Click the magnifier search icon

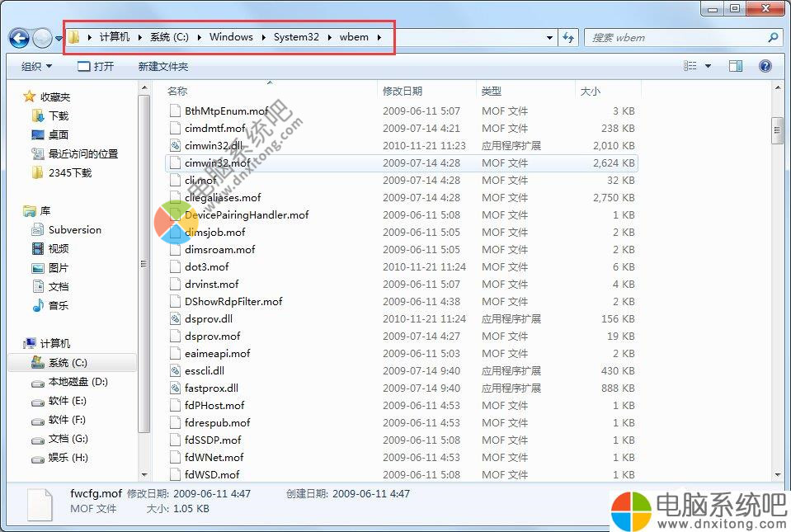(x=773, y=37)
